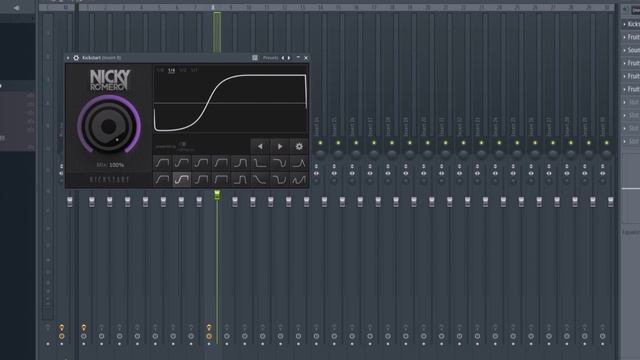Viewport: 640px width, 360px height.
Task: Open Kickstart settings gear beside curve arrows
Action: coord(299,146)
